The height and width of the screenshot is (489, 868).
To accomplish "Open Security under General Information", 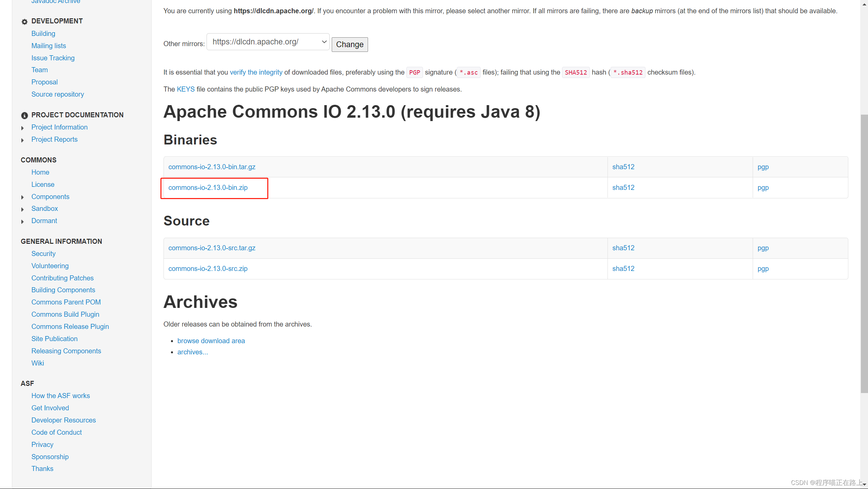I will point(43,254).
